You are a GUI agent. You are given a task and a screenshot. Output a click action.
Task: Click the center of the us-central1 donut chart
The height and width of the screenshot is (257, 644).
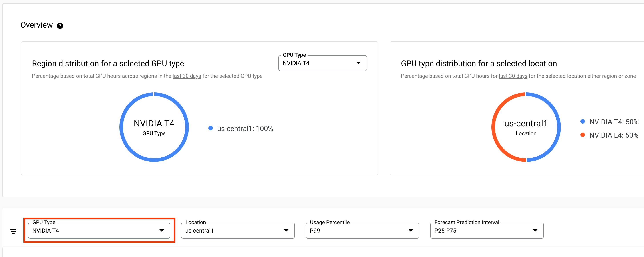click(x=526, y=127)
